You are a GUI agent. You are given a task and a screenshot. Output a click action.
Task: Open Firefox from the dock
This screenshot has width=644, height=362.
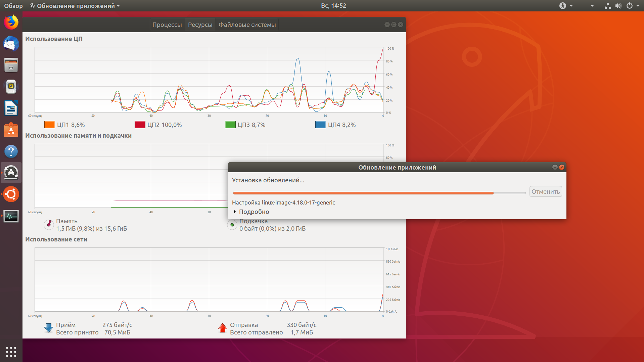(x=11, y=22)
